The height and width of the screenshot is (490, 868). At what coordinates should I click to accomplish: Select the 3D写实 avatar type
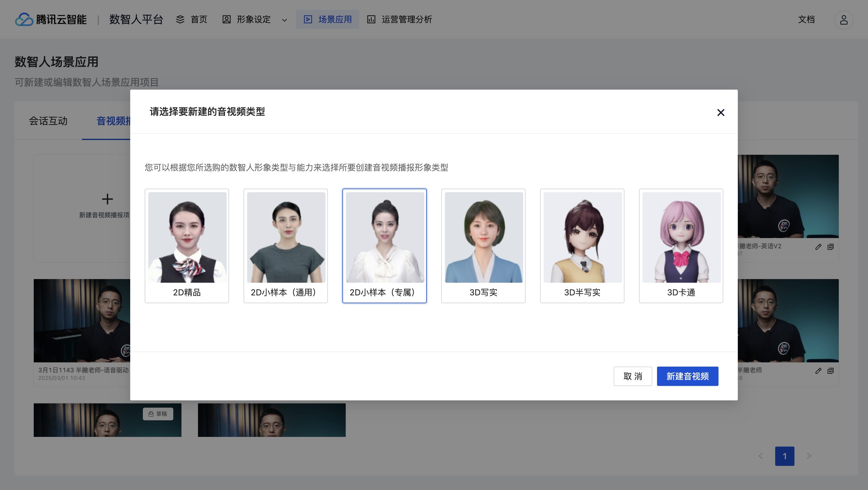pos(483,246)
